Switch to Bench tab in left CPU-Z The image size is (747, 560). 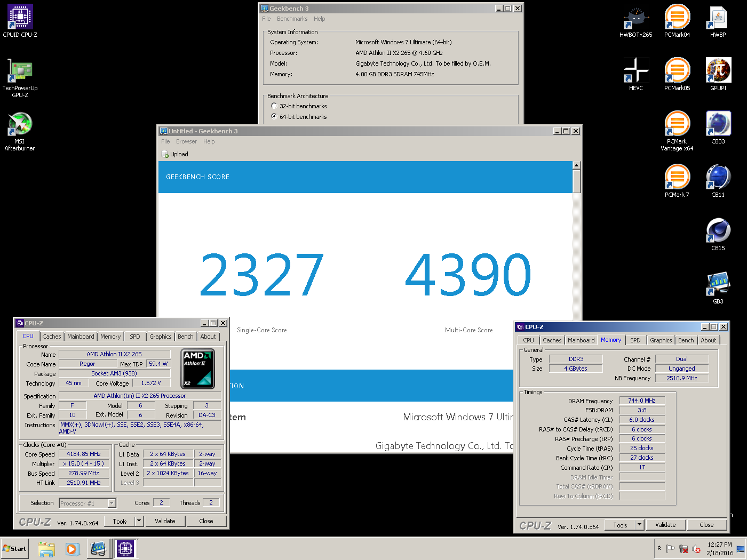(x=186, y=337)
